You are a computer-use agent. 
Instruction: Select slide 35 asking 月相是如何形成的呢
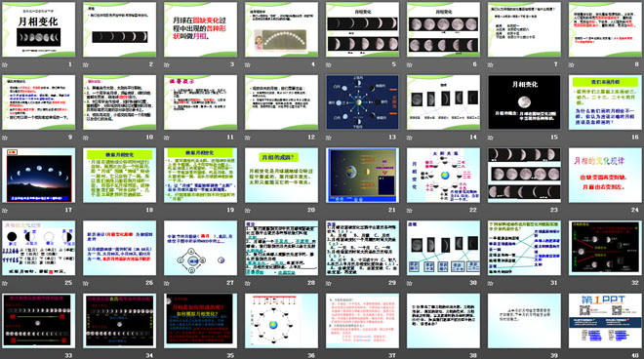point(200,320)
